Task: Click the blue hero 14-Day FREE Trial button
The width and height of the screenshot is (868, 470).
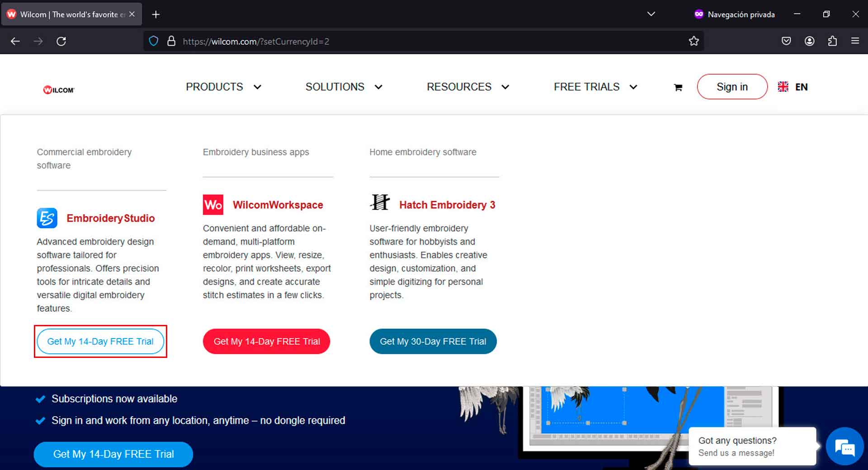Action: [113, 454]
